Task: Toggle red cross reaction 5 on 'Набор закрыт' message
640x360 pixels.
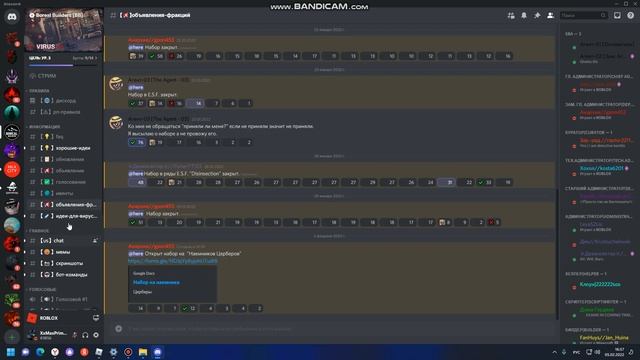Action: coord(494,222)
